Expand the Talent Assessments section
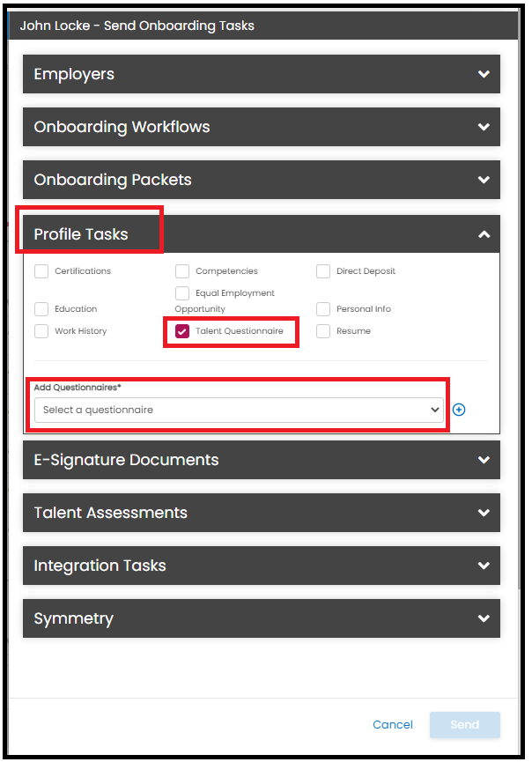532x762 pixels. (262, 513)
